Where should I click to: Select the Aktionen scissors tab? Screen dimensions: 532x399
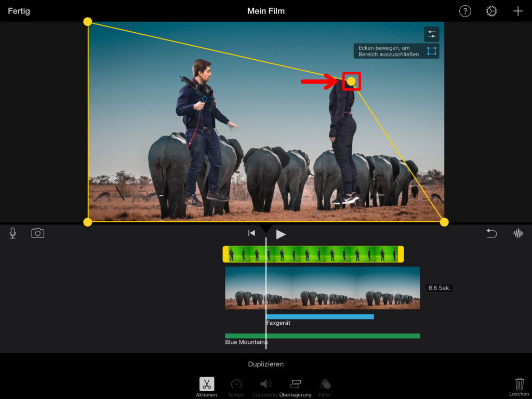(206, 387)
